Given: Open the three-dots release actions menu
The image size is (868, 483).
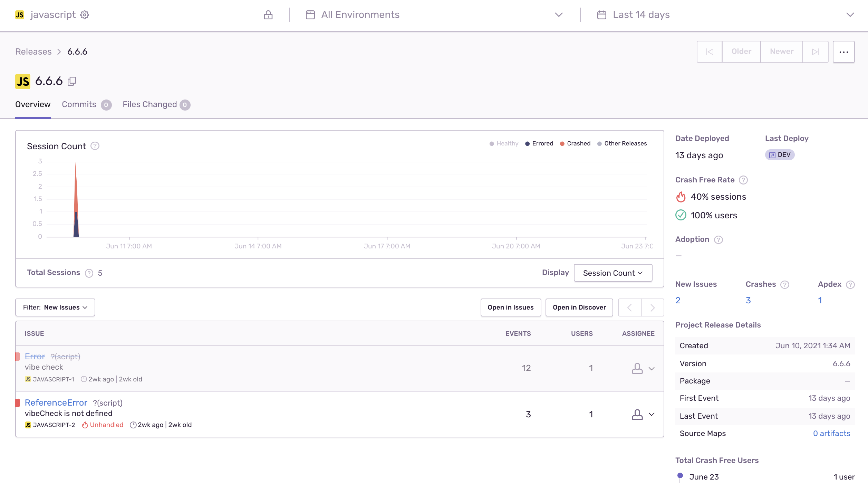Looking at the screenshot, I should 843,52.
